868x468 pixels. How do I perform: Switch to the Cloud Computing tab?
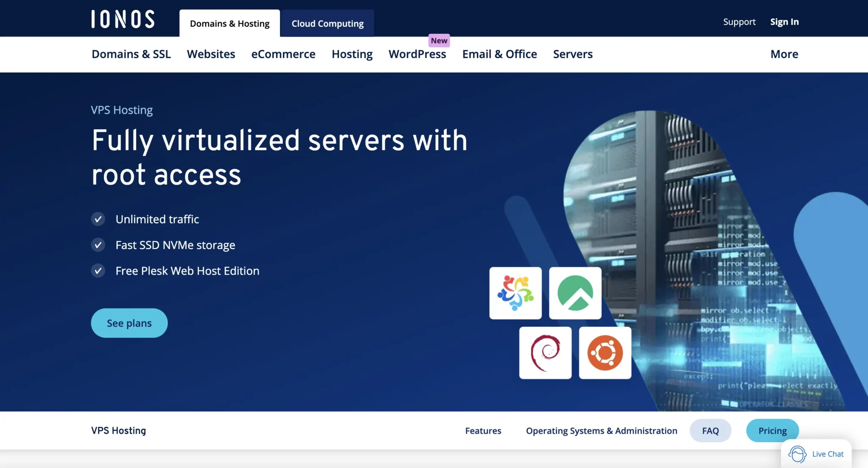tap(327, 24)
